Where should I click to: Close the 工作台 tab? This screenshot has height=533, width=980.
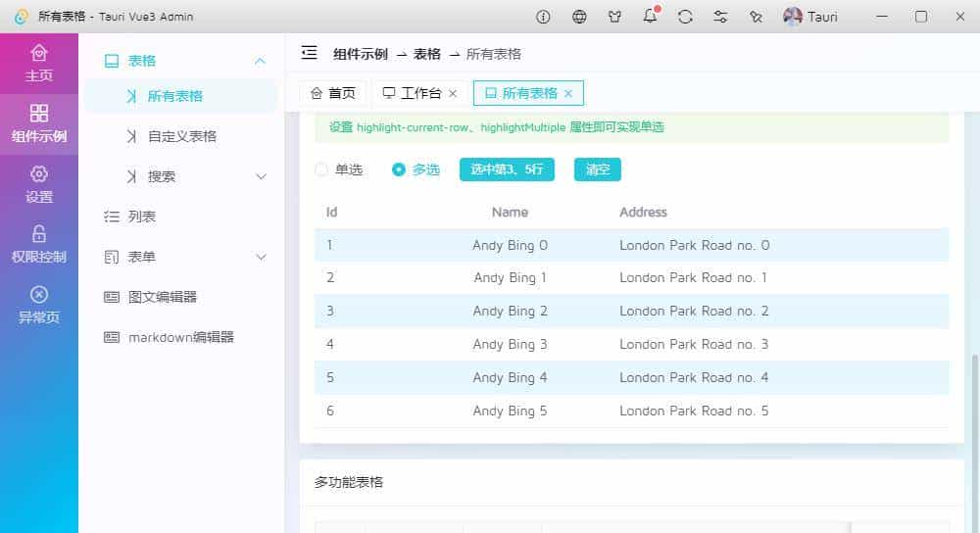453,94
